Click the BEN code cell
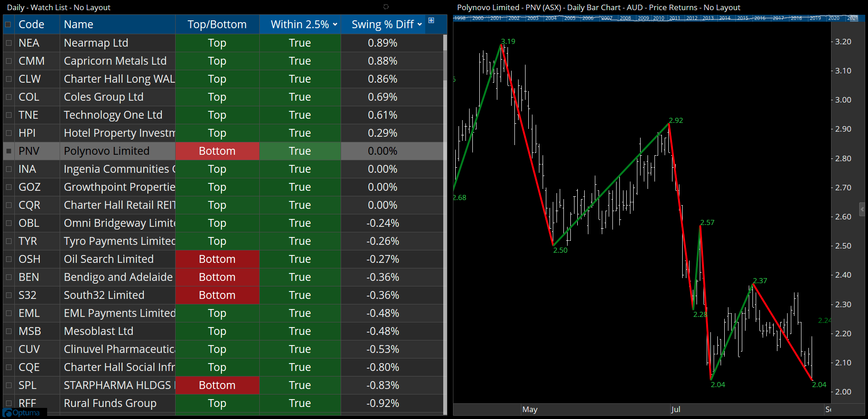868x419 pixels. click(37, 277)
